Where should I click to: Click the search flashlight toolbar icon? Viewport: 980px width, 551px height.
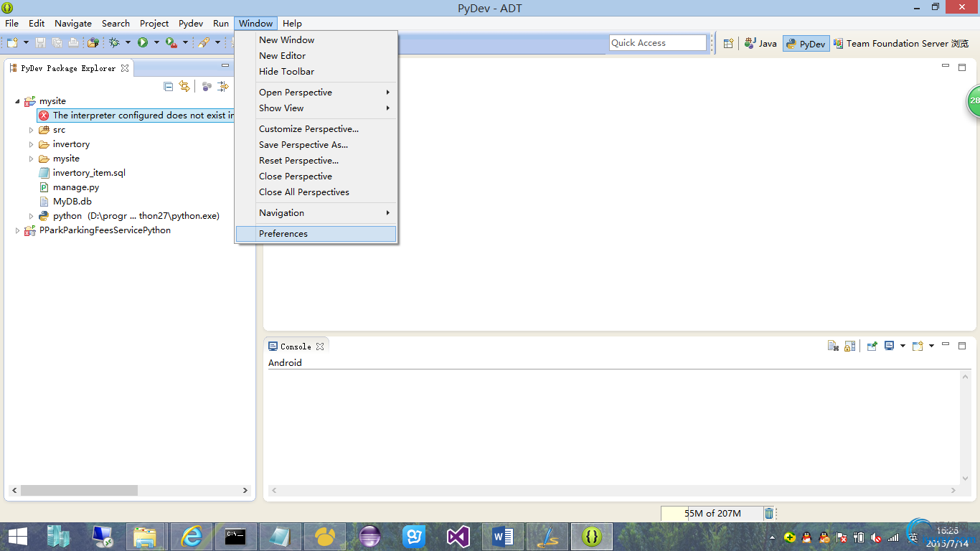click(x=204, y=43)
